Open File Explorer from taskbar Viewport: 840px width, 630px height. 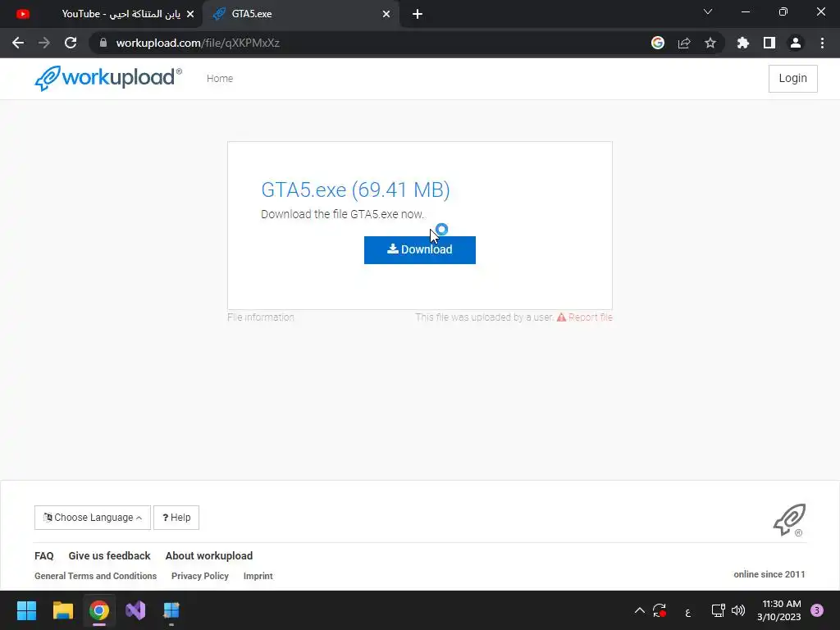[62, 610]
